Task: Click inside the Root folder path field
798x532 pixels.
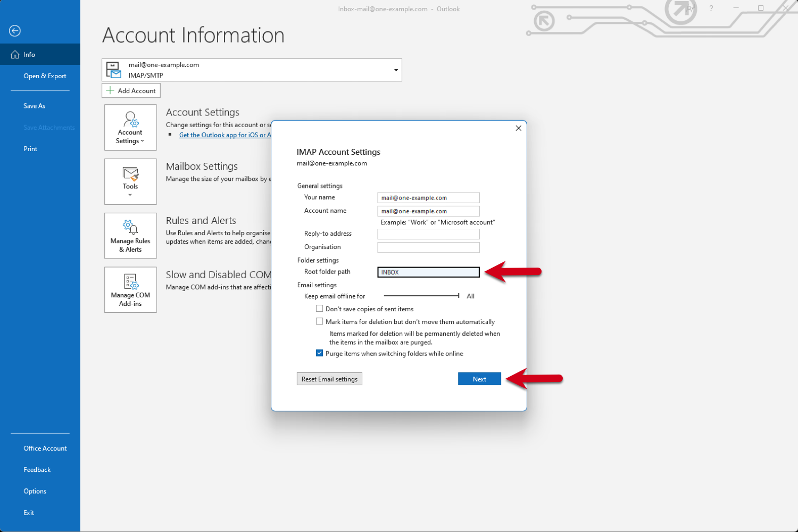Action: click(x=428, y=272)
